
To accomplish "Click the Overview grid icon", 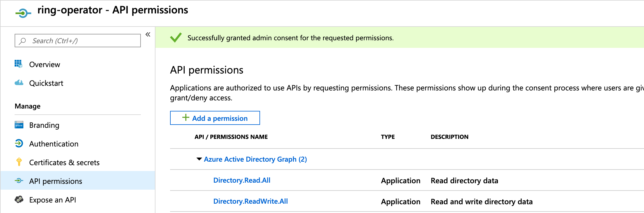I will 18,64.
